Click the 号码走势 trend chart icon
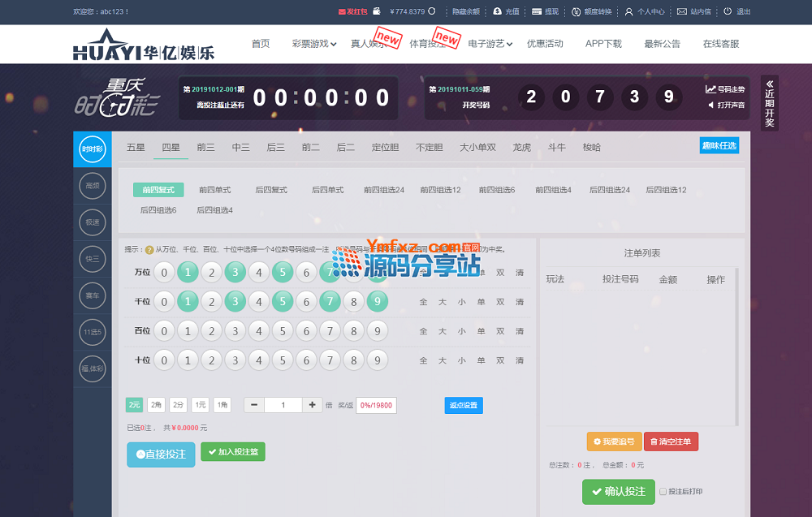 (x=710, y=89)
